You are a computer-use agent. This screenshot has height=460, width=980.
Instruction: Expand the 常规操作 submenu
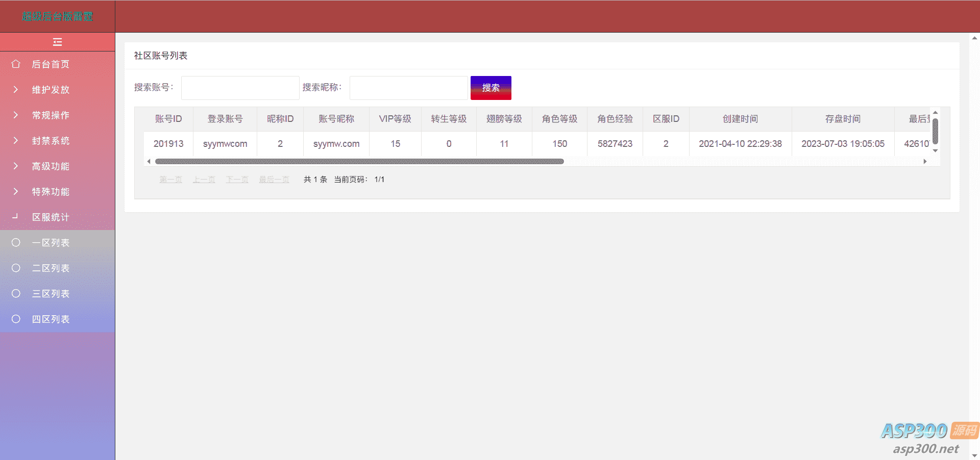pyautogui.click(x=51, y=115)
